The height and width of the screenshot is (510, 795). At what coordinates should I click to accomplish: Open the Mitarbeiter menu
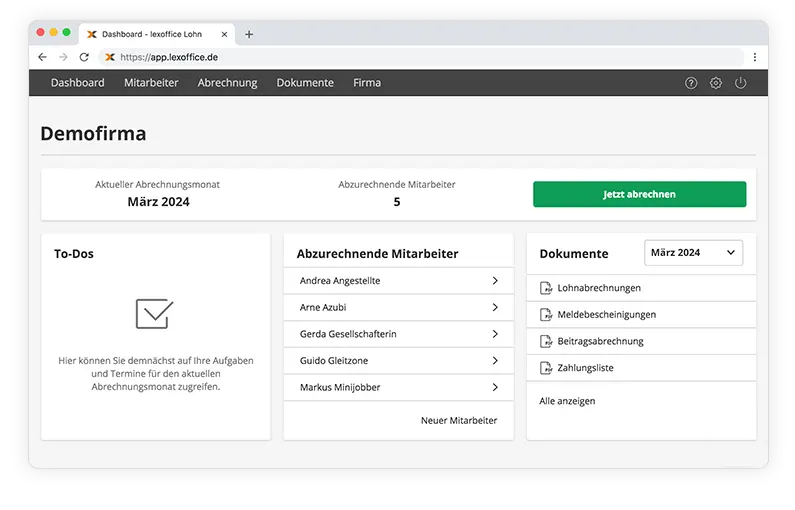point(151,83)
